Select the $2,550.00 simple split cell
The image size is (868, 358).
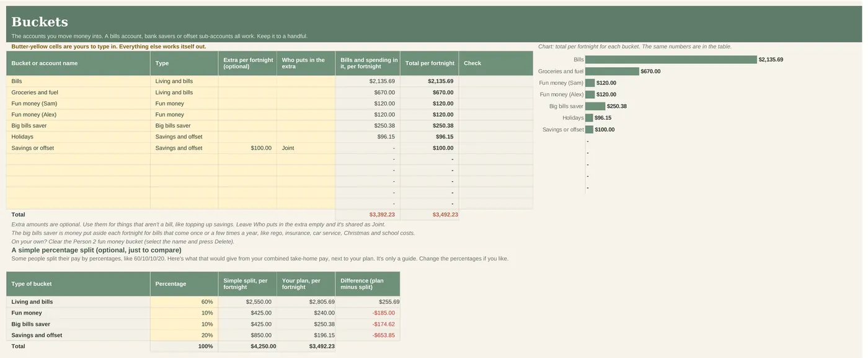click(247, 302)
